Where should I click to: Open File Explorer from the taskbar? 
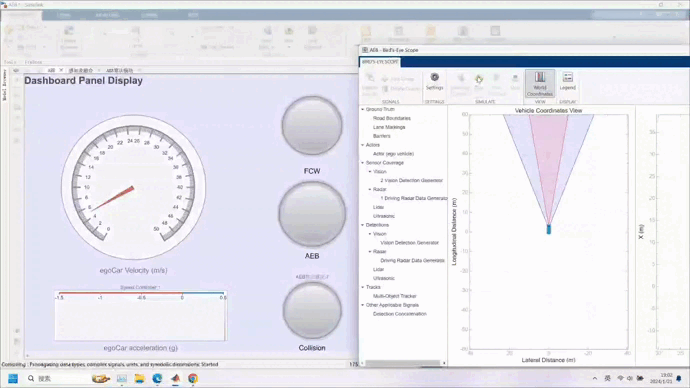[x=139, y=378]
